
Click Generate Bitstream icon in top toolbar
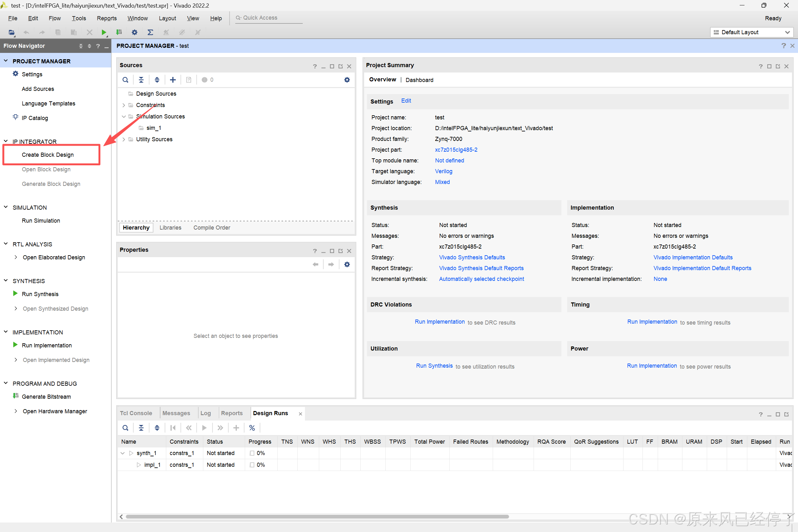[x=119, y=32]
